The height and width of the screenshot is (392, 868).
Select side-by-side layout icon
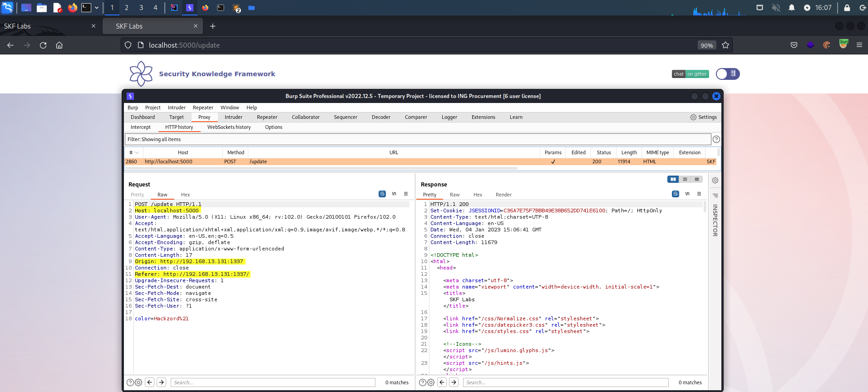[673, 179]
